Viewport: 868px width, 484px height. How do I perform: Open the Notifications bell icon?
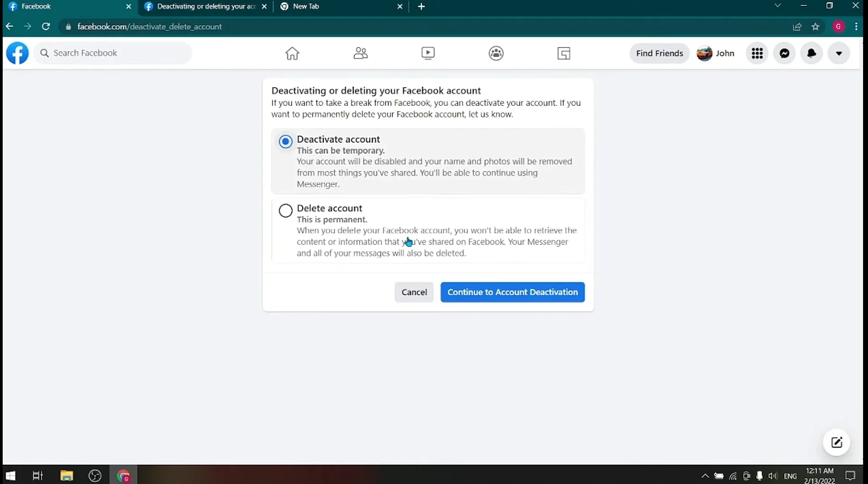[x=812, y=53]
